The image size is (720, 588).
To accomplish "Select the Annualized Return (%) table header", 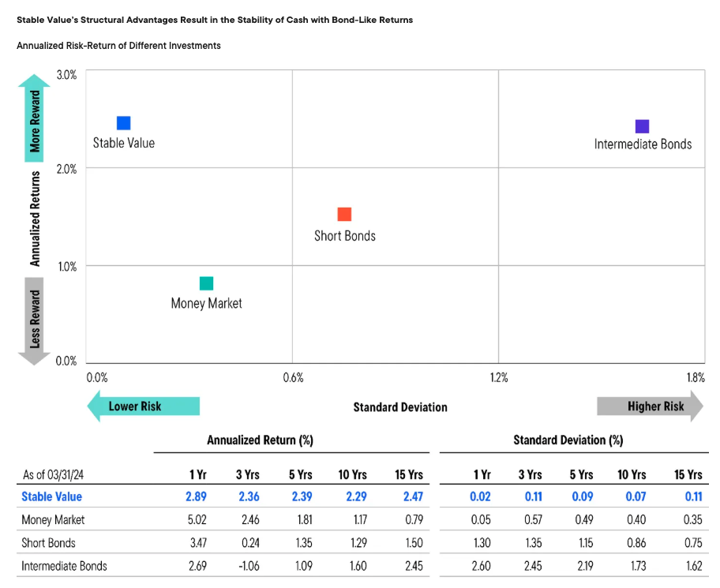I will pos(260,440).
